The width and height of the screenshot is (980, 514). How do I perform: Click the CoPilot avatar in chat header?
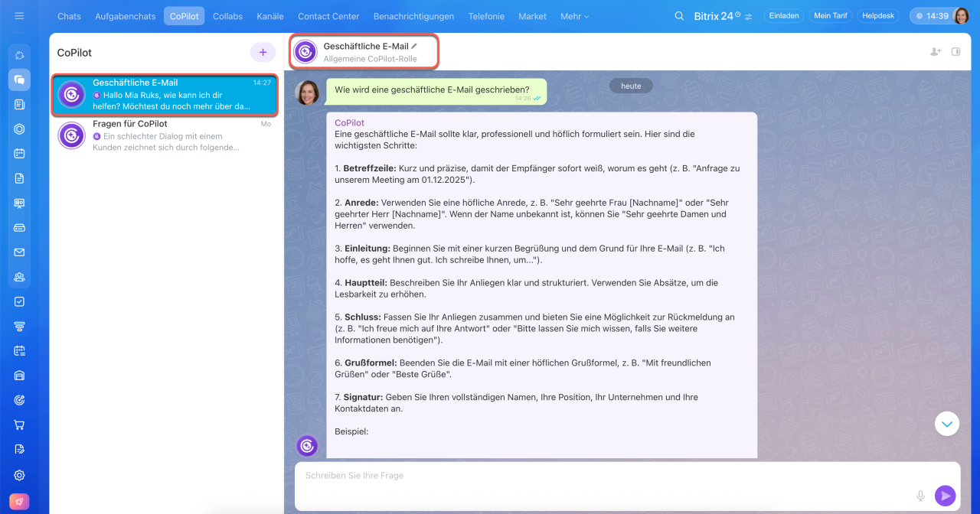click(305, 52)
